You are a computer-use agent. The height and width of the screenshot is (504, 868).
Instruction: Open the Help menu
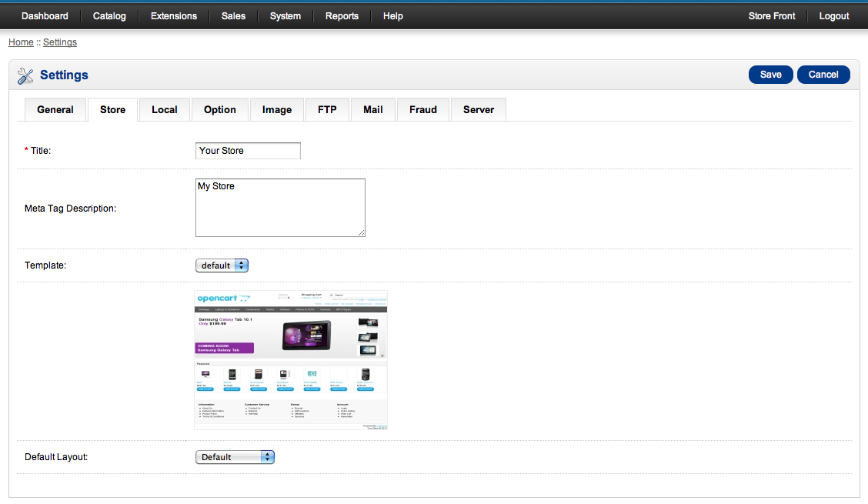pos(392,15)
